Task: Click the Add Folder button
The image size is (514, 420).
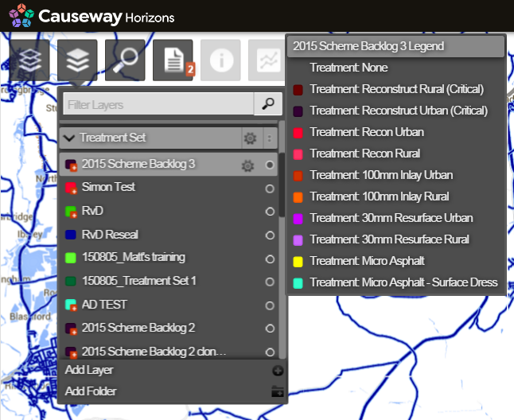Action: (91, 391)
